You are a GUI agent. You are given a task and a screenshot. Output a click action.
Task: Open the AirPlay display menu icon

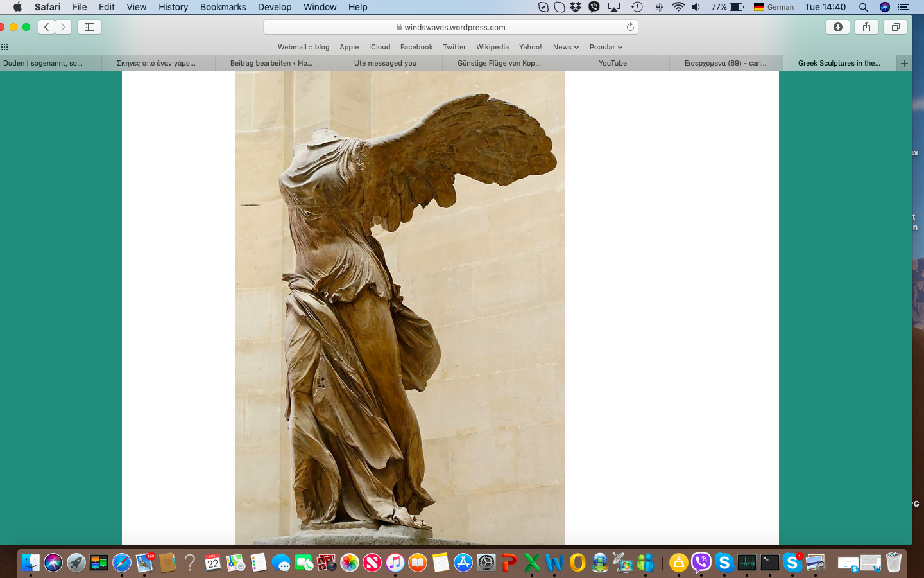[614, 7]
